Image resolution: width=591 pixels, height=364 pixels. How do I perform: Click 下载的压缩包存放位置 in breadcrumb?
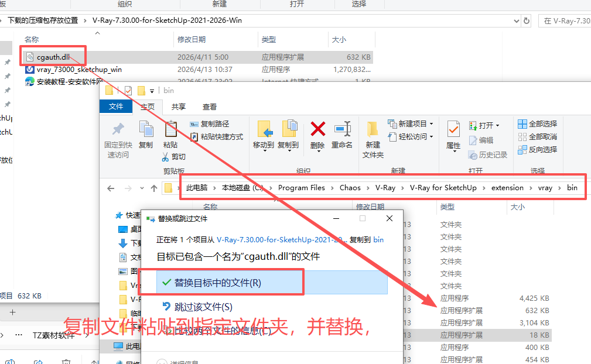43,20
